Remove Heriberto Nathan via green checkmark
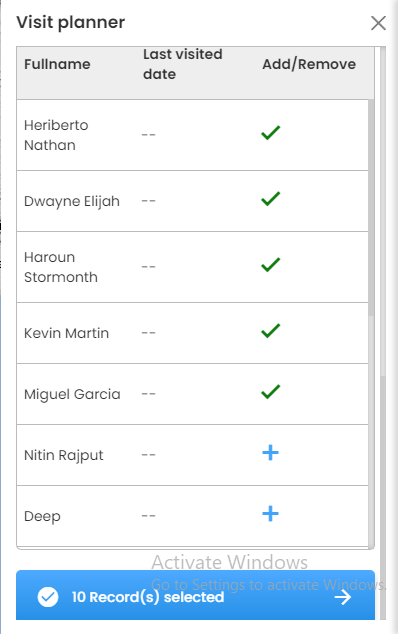Viewport: 398px width, 634px height. [x=271, y=133]
